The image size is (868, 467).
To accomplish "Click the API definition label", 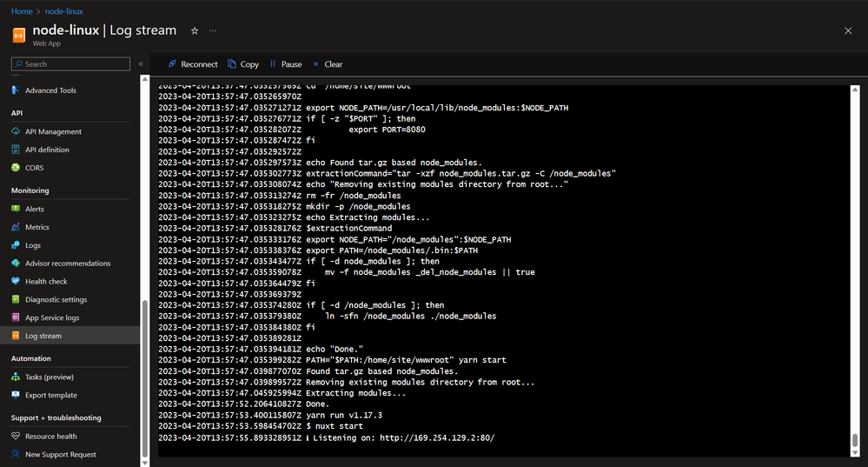I will [x=47, y=150].
